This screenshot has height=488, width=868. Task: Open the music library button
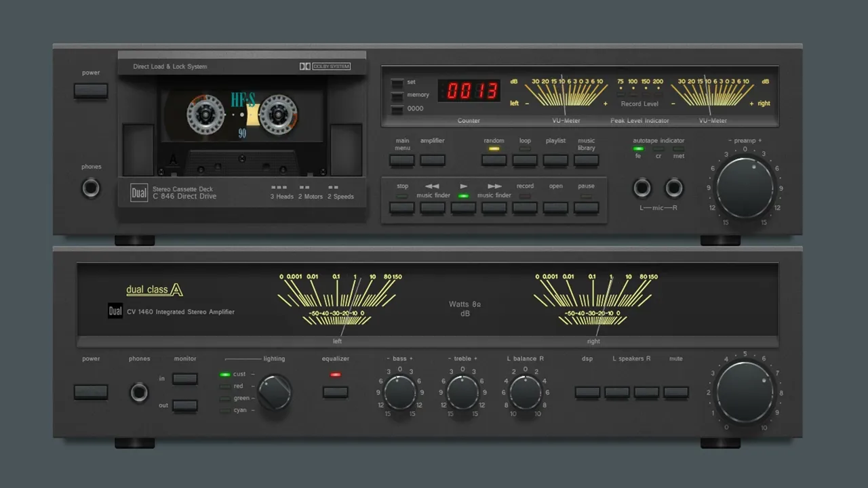pos(587,161)
